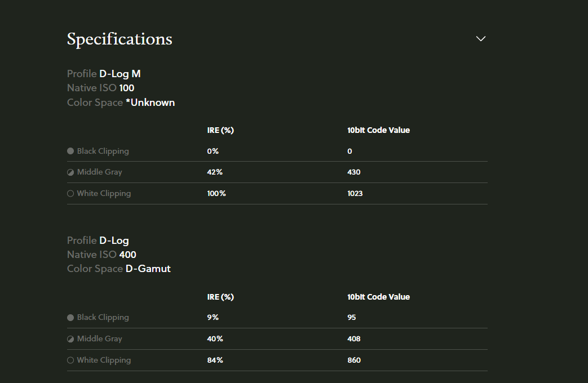588x383 pixels.
Task: Collapse the Specifications section chevron
Action: 481,39
